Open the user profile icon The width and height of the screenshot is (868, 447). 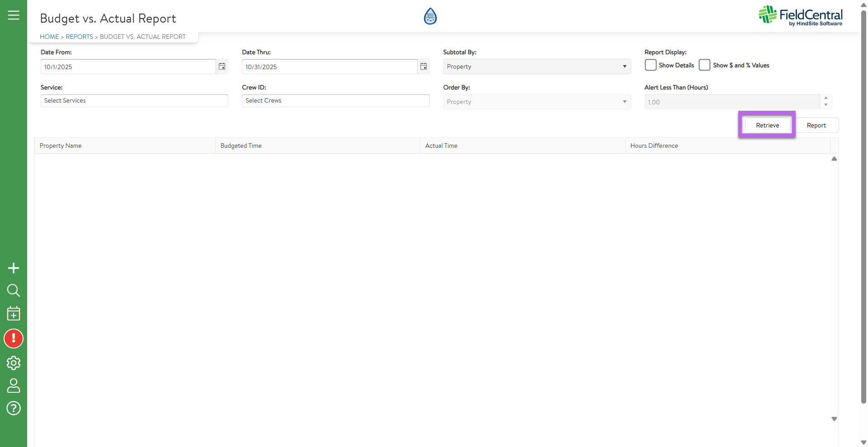point(14,386)
